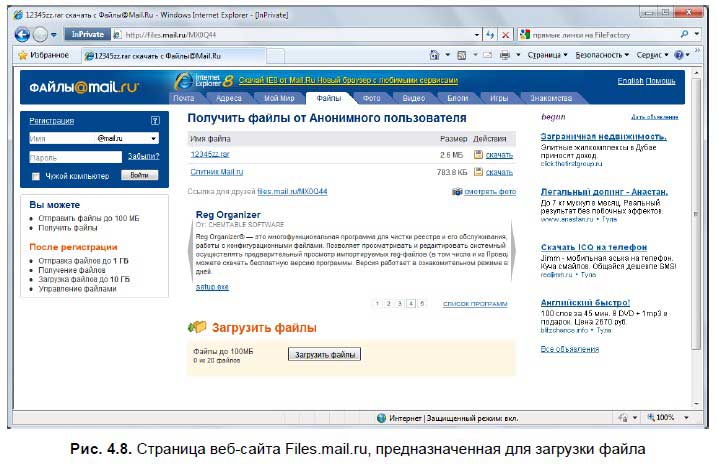Click the Read mail envelope icon
The width and height of the screenshot is (717, 468).
pos(487,55)
